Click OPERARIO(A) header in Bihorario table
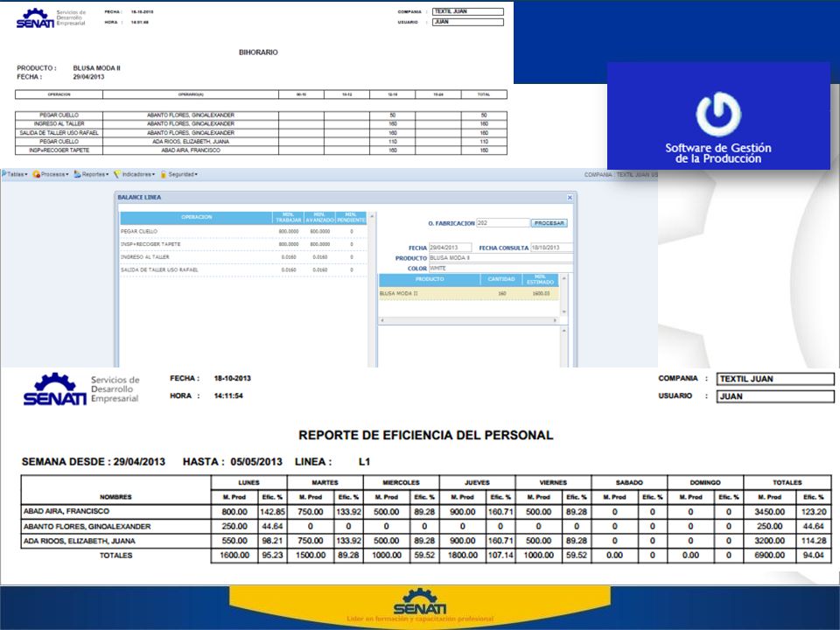The image size is (840, 630). (191, 94)
